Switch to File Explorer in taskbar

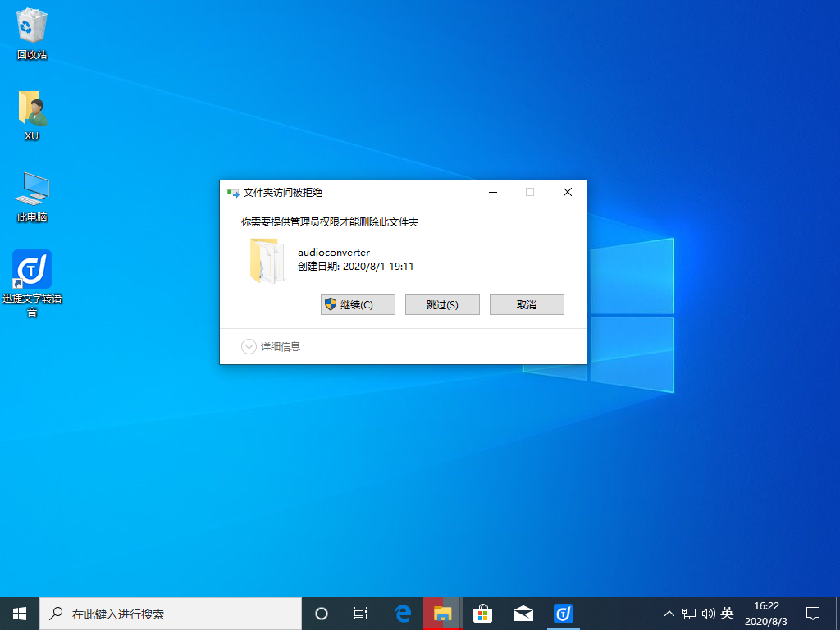pos(443,613)
